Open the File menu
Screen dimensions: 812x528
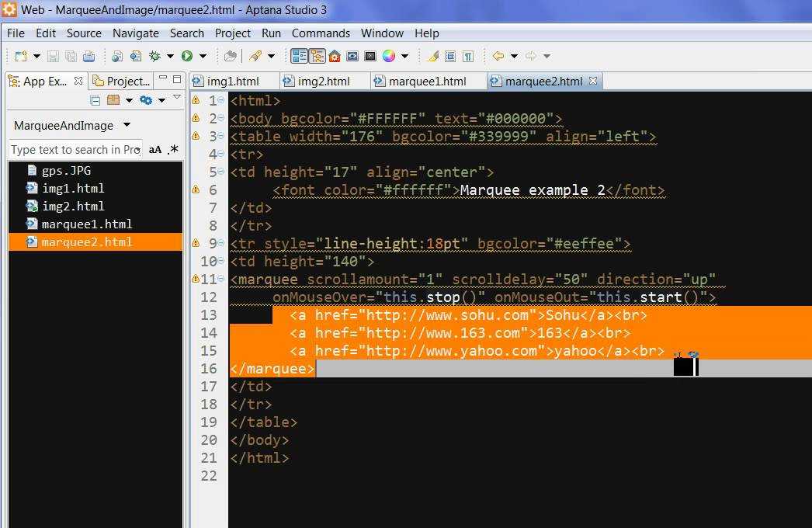point(16,33)
